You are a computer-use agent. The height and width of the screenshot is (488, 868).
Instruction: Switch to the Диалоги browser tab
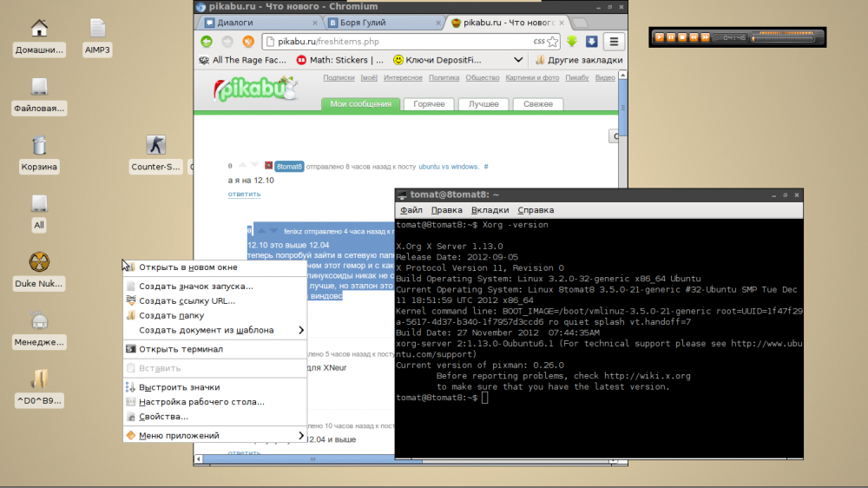tap(258, 23)
